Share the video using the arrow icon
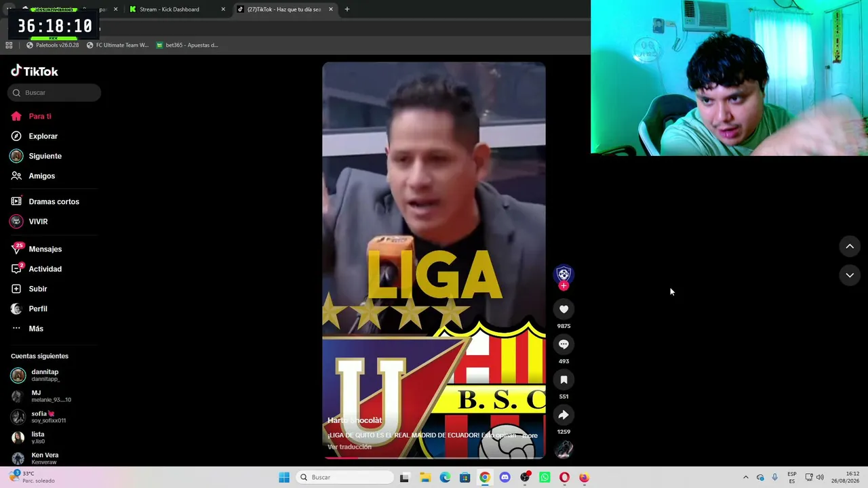The height and width of the screenshot is (488, 868). pos(564,415)
